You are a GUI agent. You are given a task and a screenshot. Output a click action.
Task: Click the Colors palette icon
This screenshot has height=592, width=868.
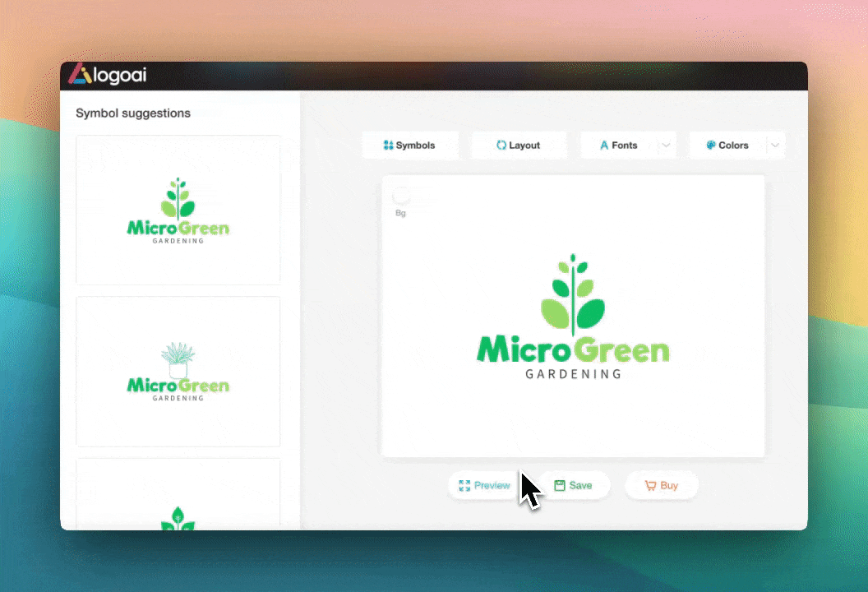pyautogui.click(x=711, y=146)
